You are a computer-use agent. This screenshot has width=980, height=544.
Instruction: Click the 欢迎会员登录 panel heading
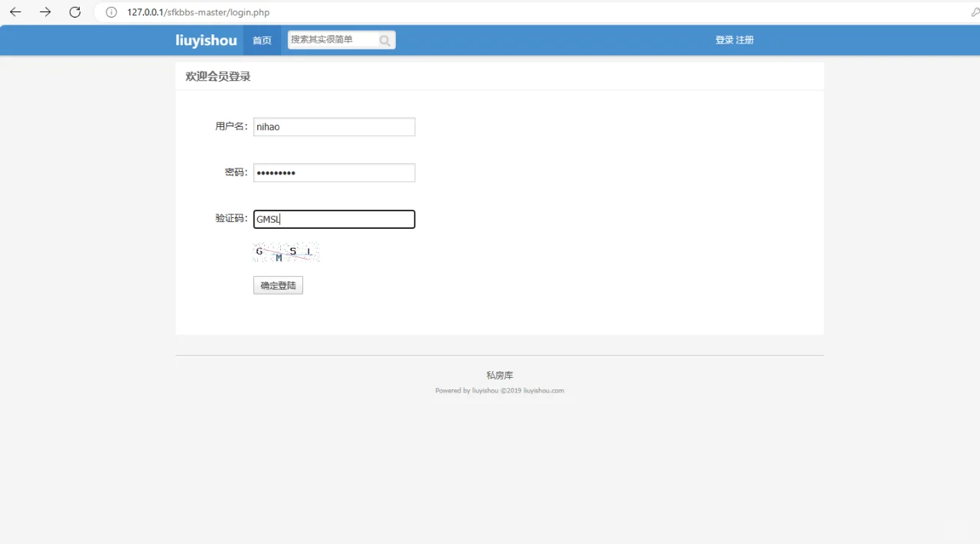[x=217, y=76]
